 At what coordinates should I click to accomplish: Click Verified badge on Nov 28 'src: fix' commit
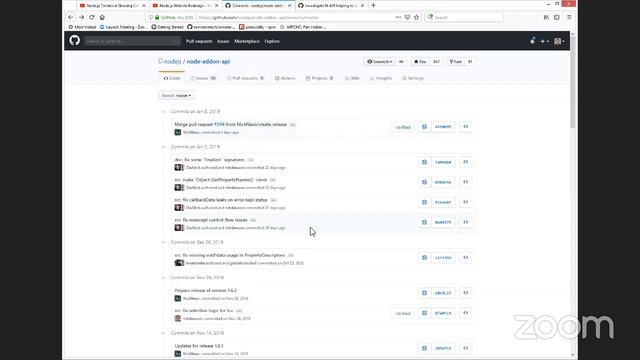tap(403, 313)
